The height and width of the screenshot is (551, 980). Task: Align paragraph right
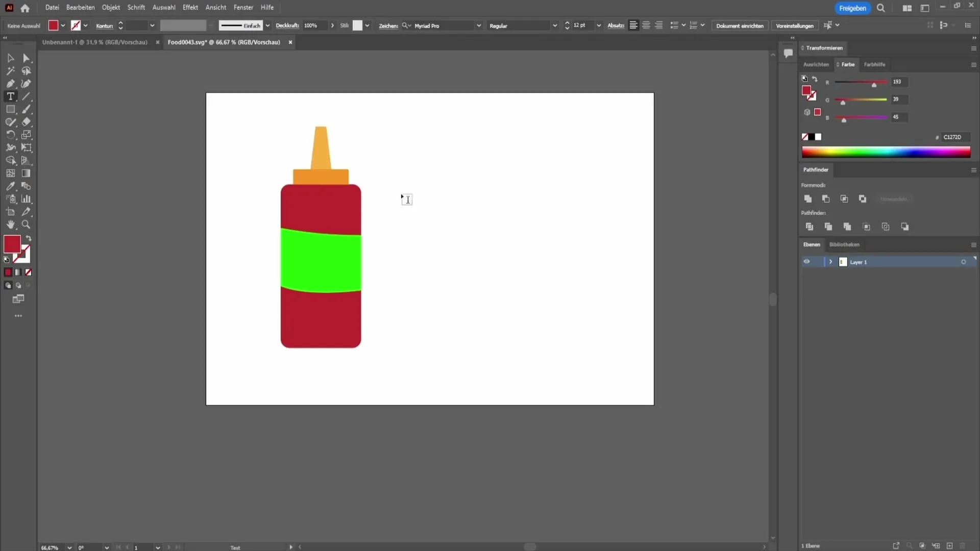tap(659, 26)
